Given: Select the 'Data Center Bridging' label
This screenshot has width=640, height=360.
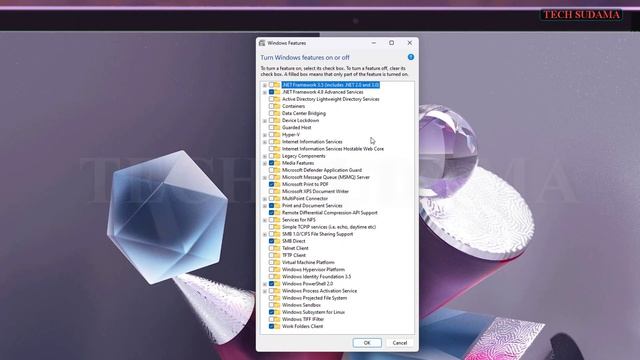Looking at the screenshot, I should pyautogui.click(x=304, y=113).
